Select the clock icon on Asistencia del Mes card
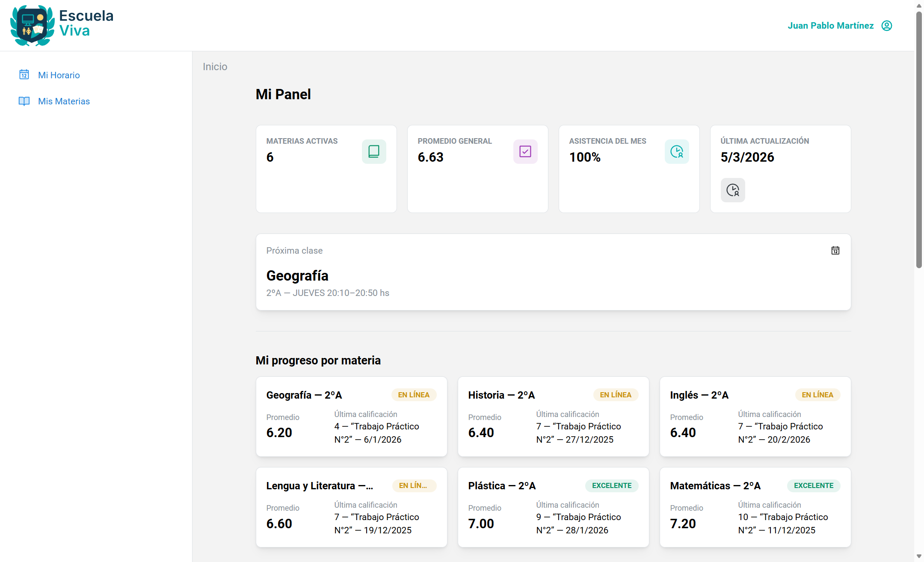The height and width of the screenshot is (562, 924). pyautogui.click(x=677, y=151)
